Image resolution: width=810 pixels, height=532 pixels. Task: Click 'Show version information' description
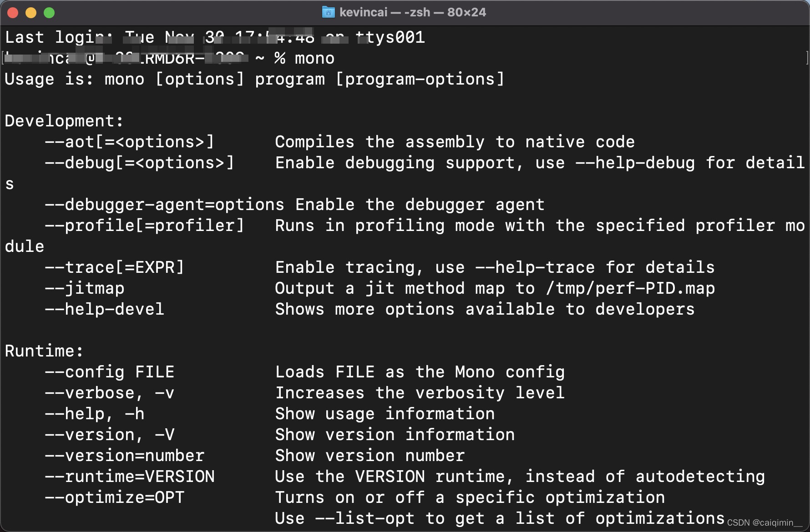click(x=395, y=435)
